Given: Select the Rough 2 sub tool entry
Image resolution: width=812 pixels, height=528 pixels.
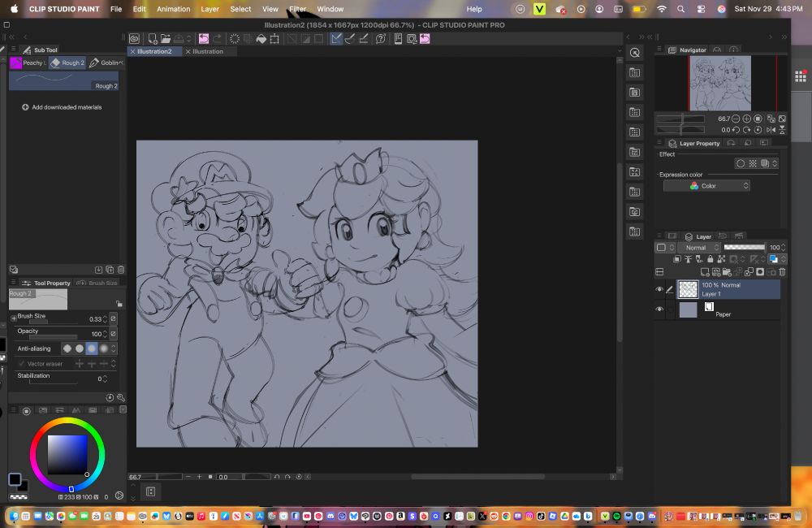Looking at the screenshot, I should pos(63,81).
